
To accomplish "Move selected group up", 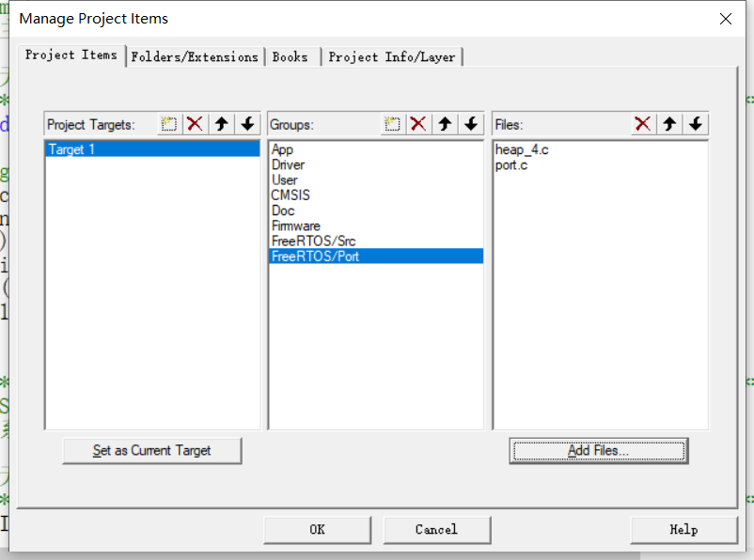I will pos(445,124).
